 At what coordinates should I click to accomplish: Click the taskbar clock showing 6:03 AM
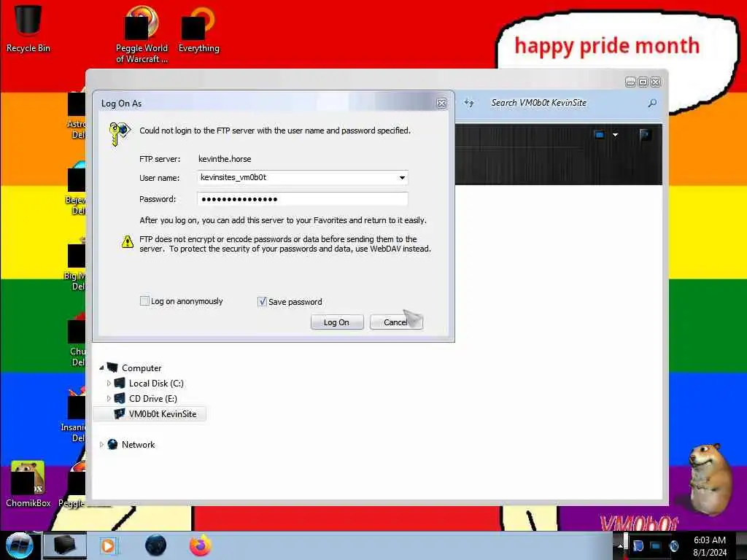[710, 546]
